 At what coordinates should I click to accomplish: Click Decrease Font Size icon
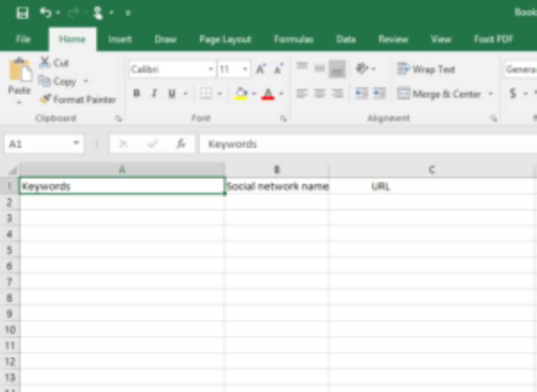(279, 69)
